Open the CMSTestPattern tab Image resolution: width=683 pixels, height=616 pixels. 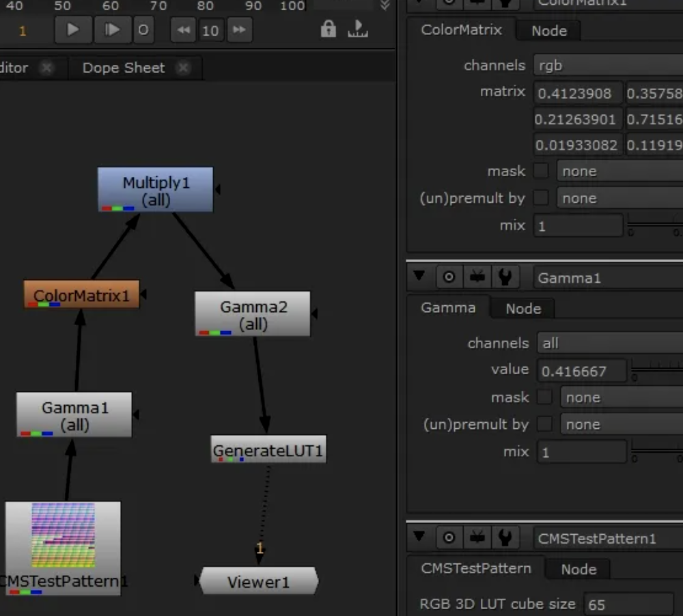(475, 568)
